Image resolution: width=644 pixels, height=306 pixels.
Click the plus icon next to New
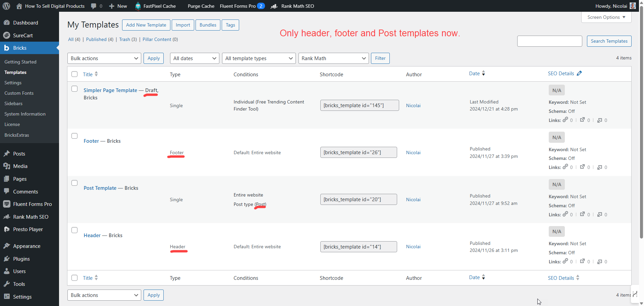pos(112,6)
